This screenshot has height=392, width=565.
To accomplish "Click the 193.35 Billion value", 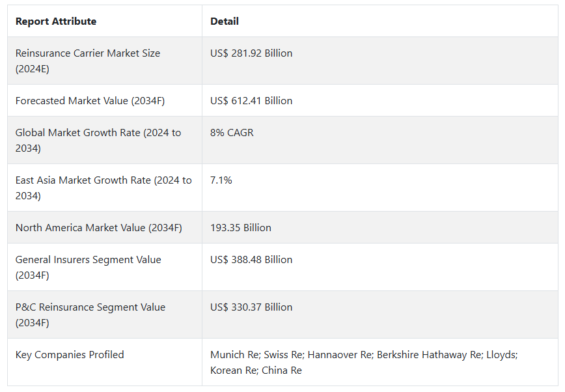I will click(241, 228).
